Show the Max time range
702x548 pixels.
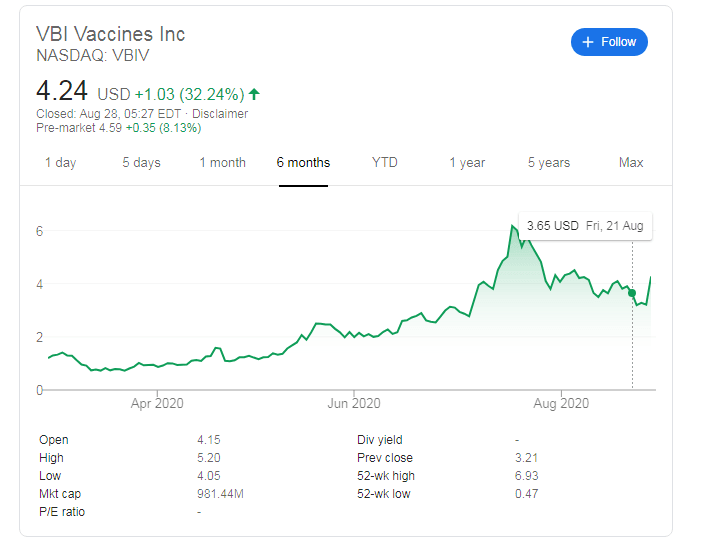[x=631, y=163]
